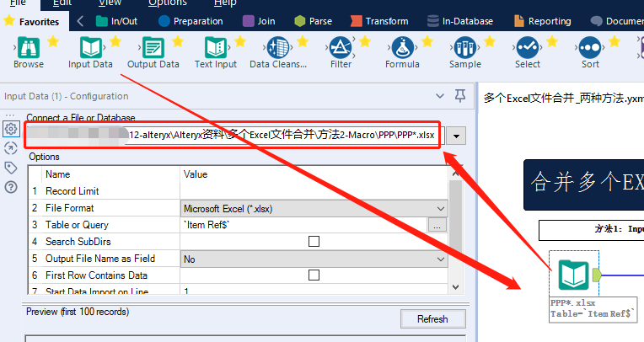The height and width of the screenshot is (342, 644).
Task: Edit the Record Limit value cell
Action: (314, 191)
